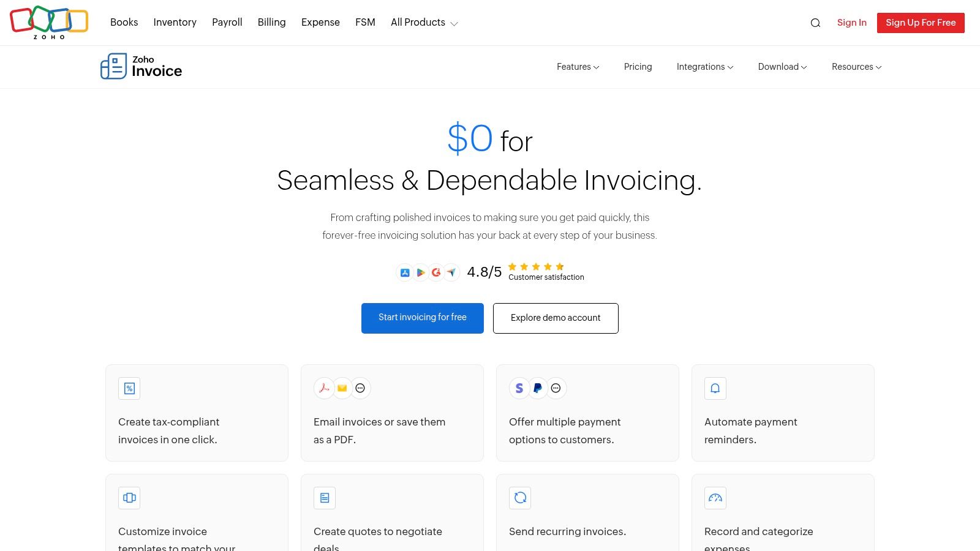
Task: Select the PDF icon on the email invoices card
Action: 324,388
